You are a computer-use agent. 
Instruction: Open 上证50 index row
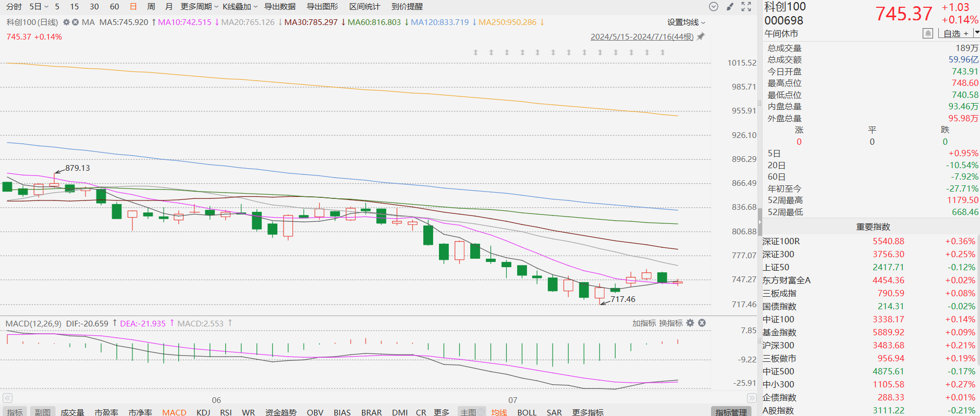click(x=869, y=267)
